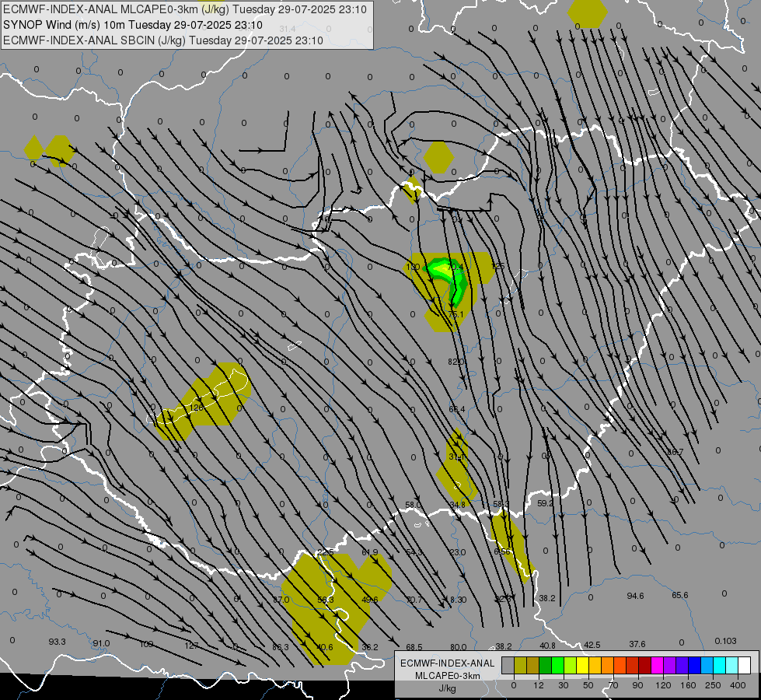Click the map value 56.3
Image resolution: width=761 pixels, height=700 pixels.
pyautogui.click(x=325, y=600)
